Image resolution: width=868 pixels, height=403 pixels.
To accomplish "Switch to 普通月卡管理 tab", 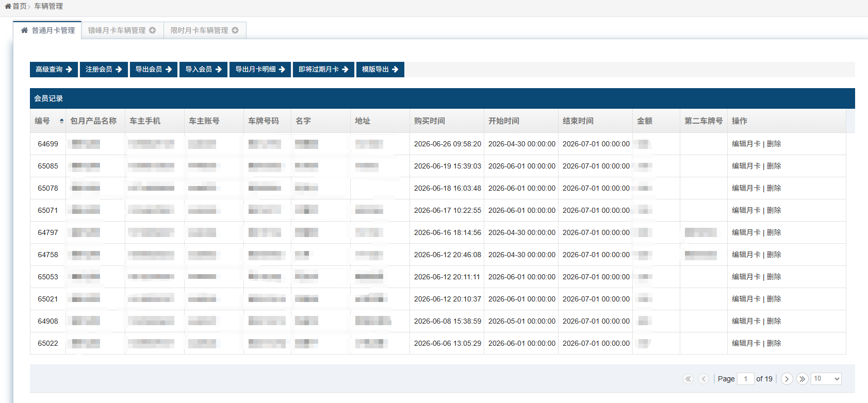I will (48, 30).
